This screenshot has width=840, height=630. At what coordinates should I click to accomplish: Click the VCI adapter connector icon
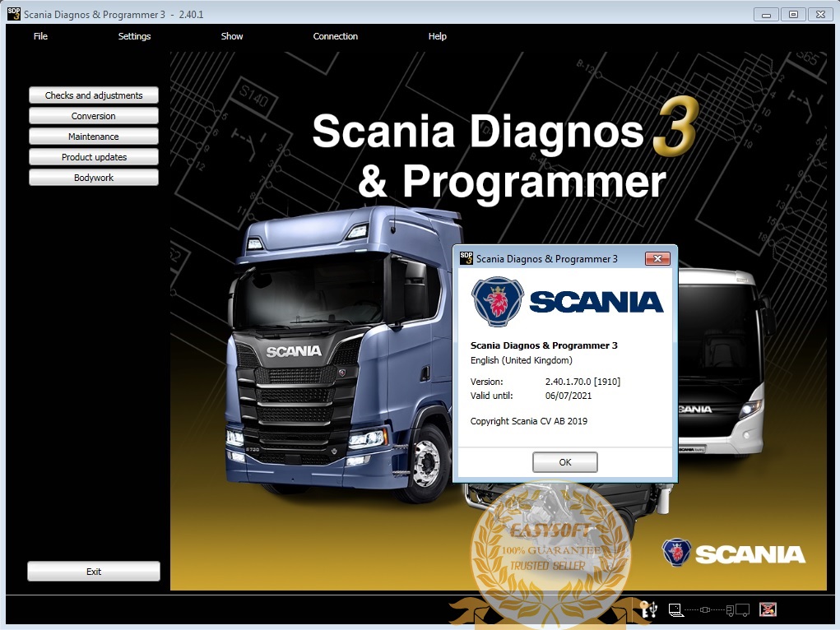coord(706,609)
